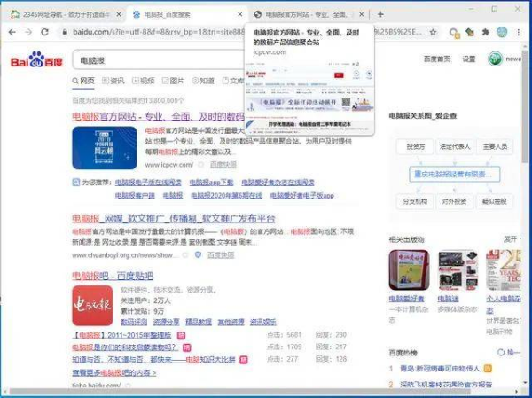Open hot topic 青岛:新冠病毒可由物传人
This screenshot has height=398, width=532.
[x=440, y=369]
